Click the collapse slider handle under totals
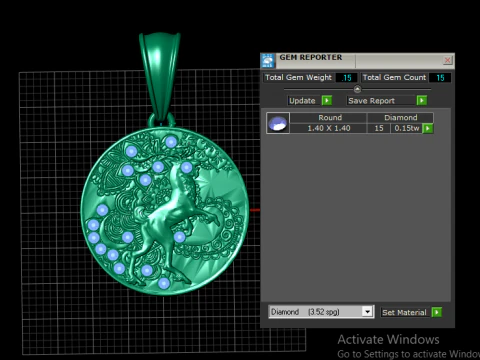Viewport: 480px width, 360px height. coord(357,89)
